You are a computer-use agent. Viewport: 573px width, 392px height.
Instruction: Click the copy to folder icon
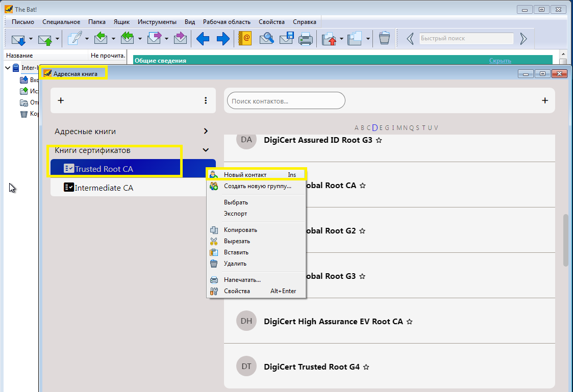355,39
